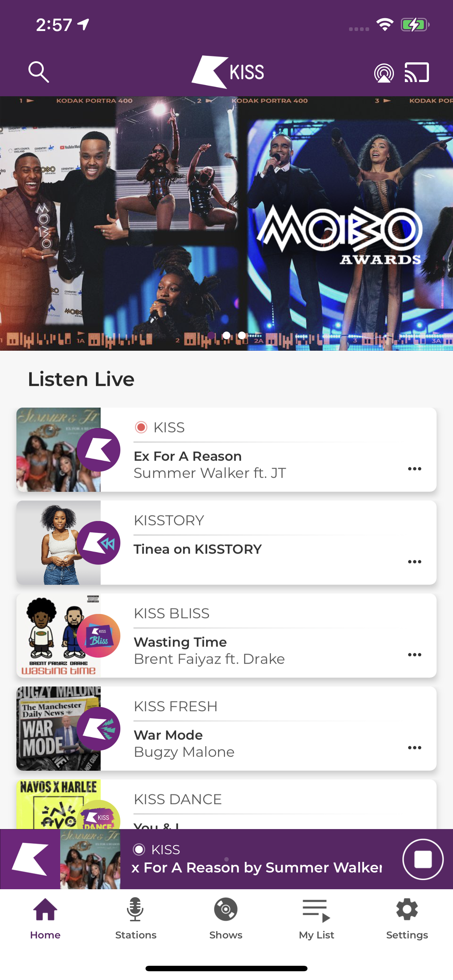The width and height of the screenshot is (453, 980).
Task: Tap the KISS logo in header
Action: 227,72
